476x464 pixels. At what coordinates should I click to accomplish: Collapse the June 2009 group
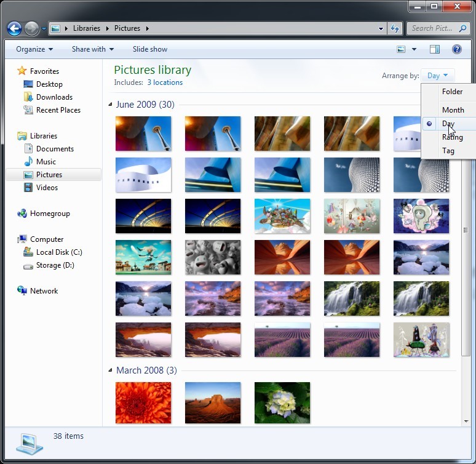click(111, 105)
